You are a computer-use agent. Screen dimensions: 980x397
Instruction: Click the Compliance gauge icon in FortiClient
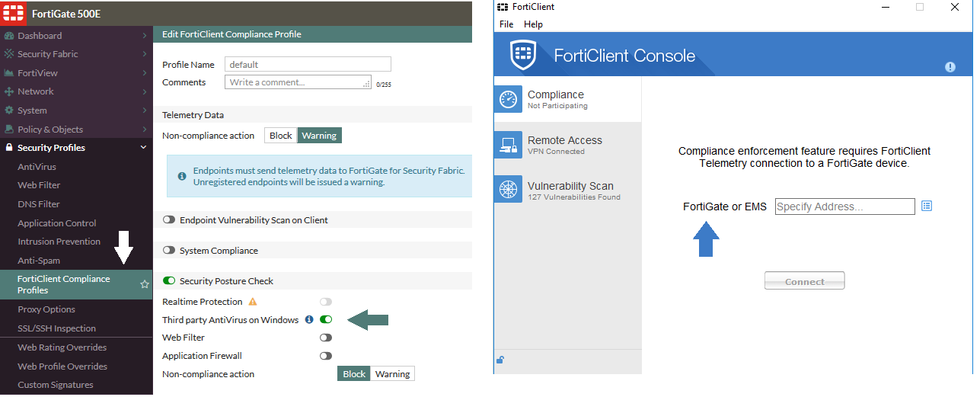pyautogui.click(x=508, y=100)
